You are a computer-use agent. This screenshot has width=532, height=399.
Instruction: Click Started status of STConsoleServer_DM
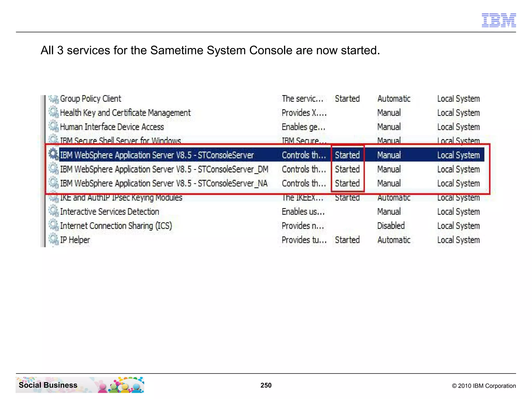coord(347,169)
